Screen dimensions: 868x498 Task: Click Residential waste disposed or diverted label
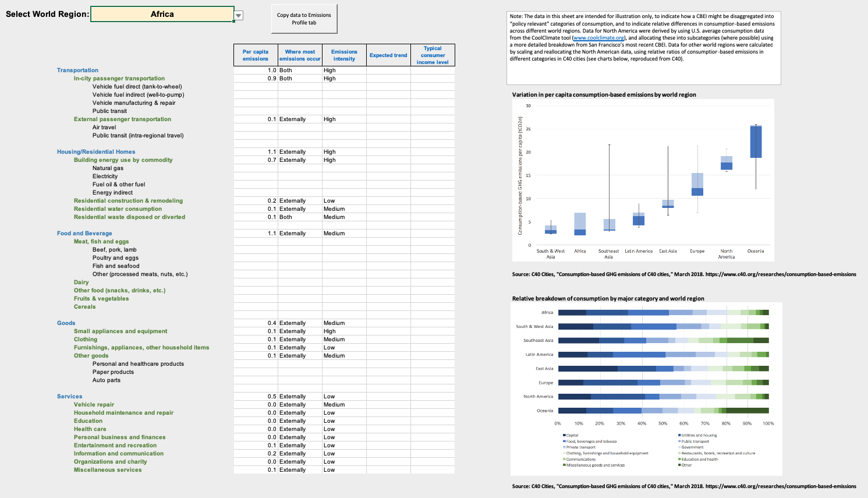129,217
